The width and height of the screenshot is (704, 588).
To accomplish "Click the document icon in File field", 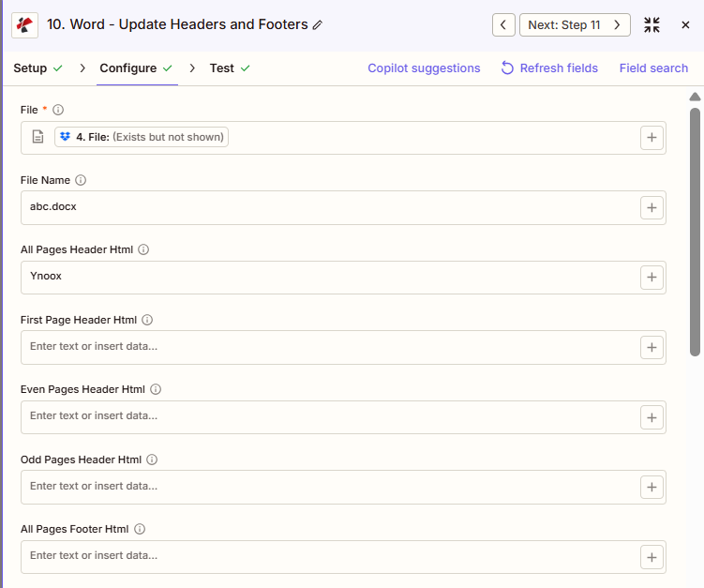I will click(x=38, y=137).
